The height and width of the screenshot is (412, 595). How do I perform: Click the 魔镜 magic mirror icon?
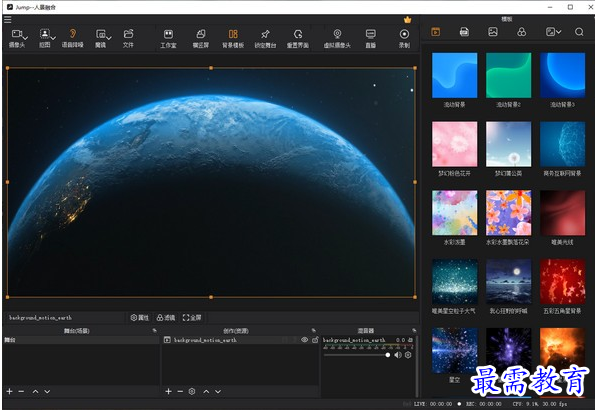point(101,34)
